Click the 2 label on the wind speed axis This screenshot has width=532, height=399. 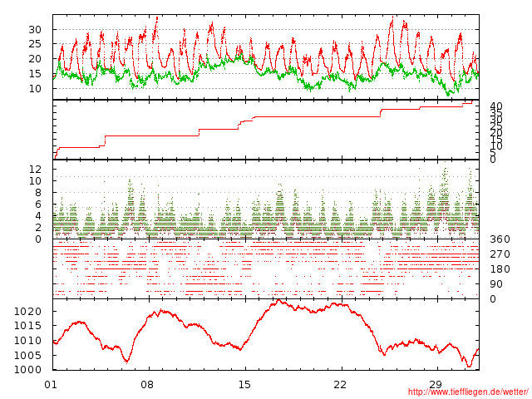click(x=38, y=227)
